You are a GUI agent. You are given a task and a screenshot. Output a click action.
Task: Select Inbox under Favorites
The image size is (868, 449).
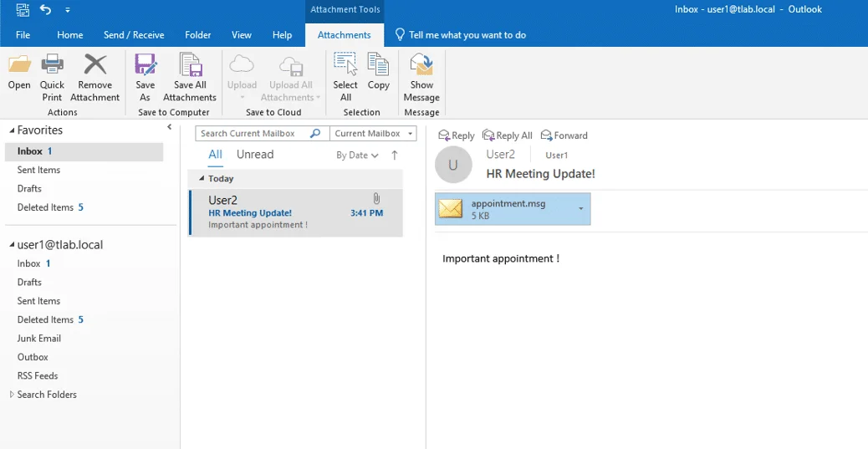coord(84,151)
